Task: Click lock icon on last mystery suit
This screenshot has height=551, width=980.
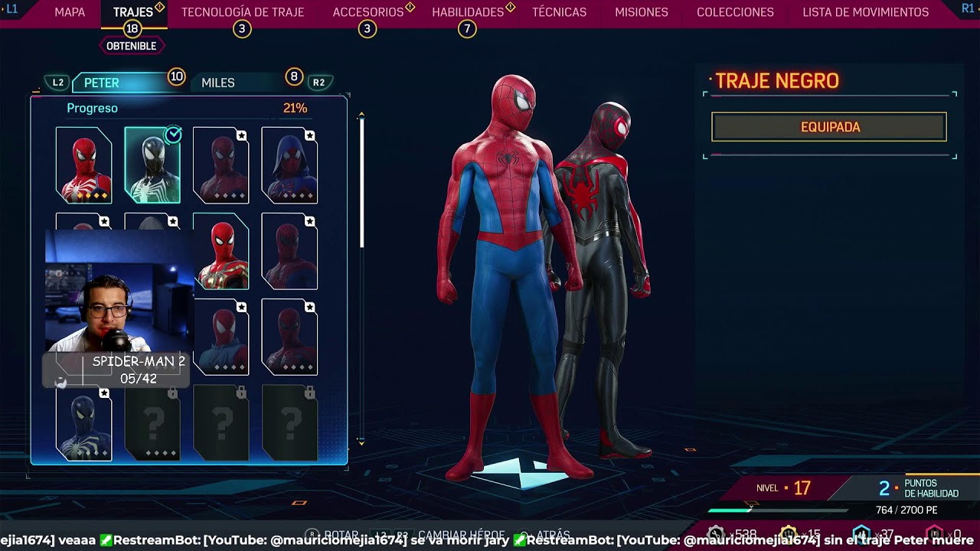Action: pyautogui.click(x=309, y=393)
